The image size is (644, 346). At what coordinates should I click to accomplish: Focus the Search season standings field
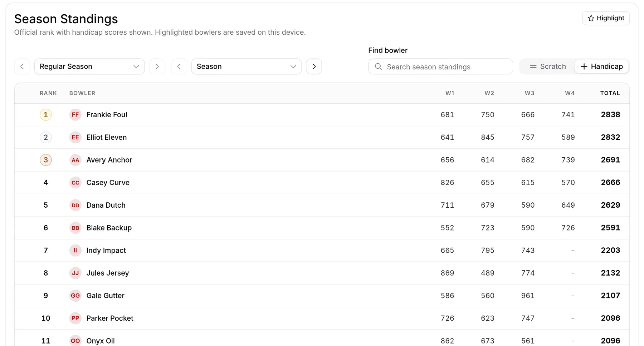[x=440, y=66]
